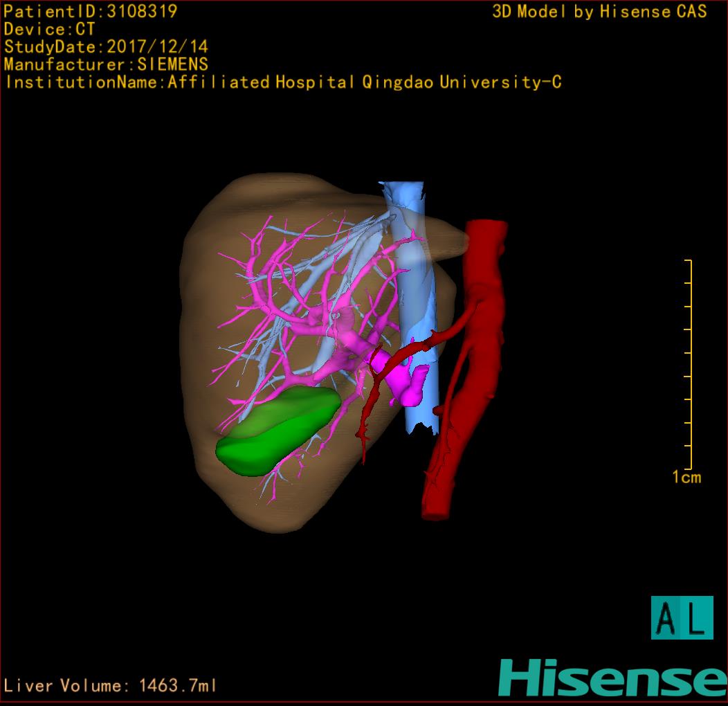This screenshot has width=728, height=706.
Task: Click the Manufacturer:SIEMENS label
Action: pyautogui.click(x=106, y=64)
